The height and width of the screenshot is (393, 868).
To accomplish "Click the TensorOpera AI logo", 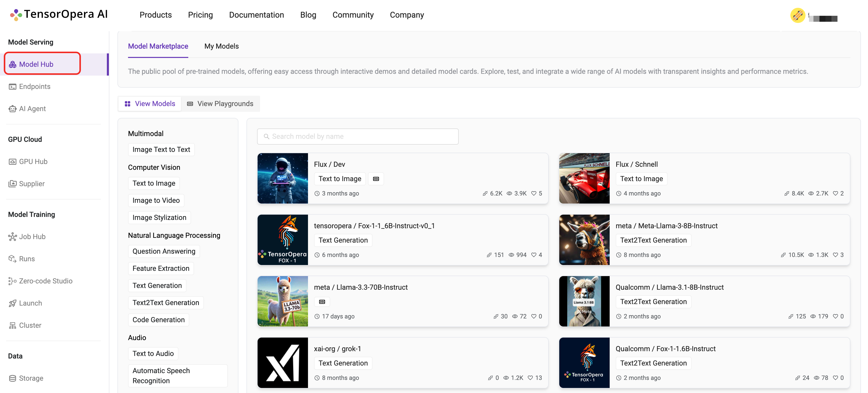I will pyautogui.click(x=59, y=14).
